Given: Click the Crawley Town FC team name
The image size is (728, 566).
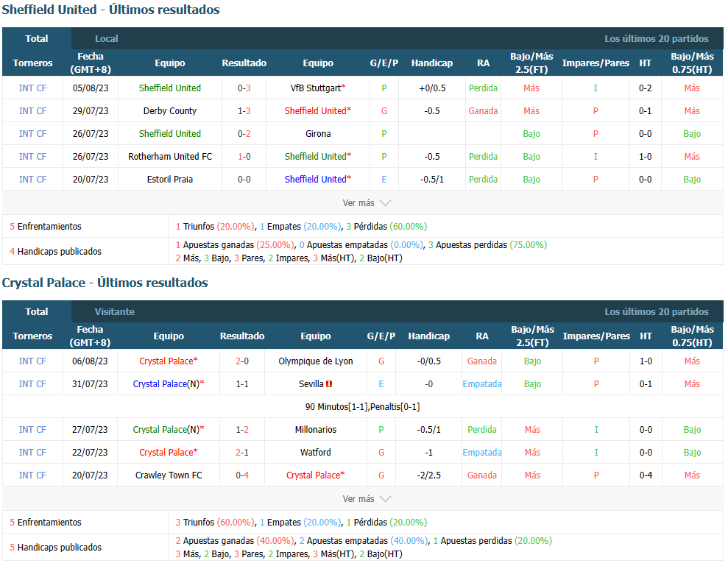Looking at the screenshot, I should pyautogui.click(x=169, y=475).
